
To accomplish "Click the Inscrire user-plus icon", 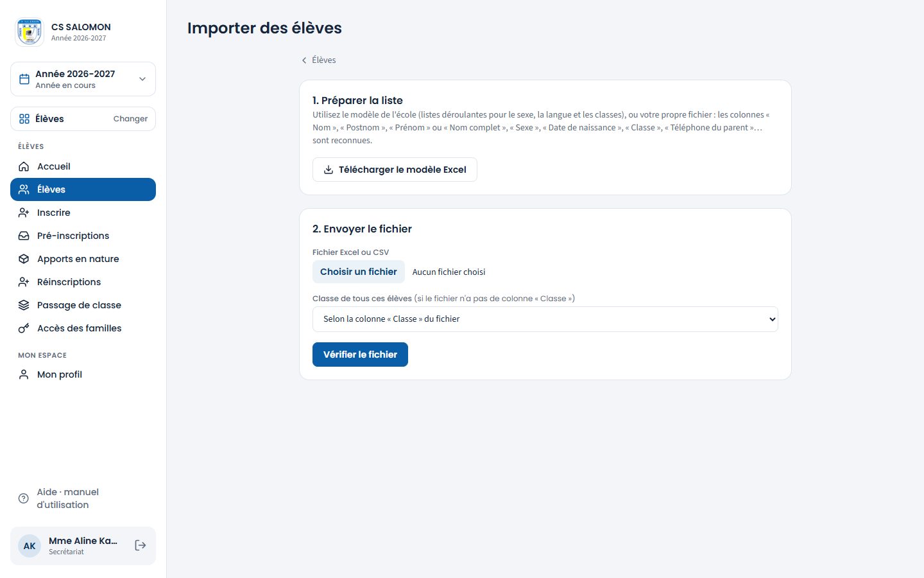I will pos(24,213).
